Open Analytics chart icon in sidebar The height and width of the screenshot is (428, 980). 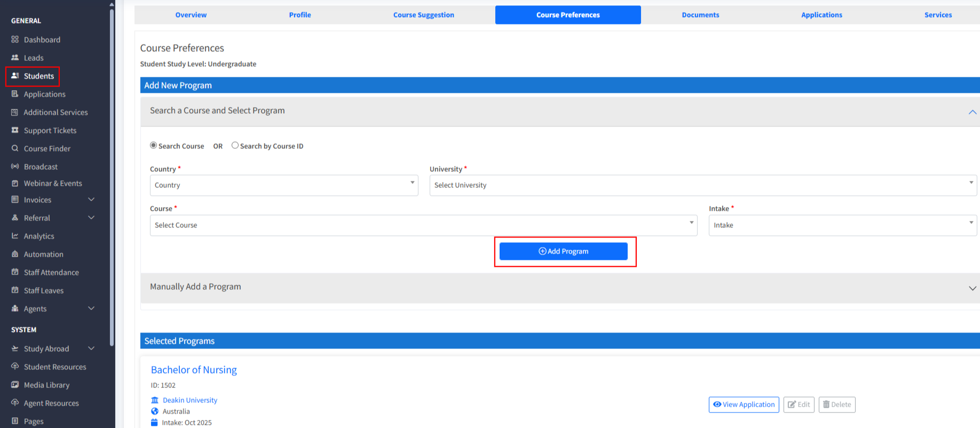point(15,236)
